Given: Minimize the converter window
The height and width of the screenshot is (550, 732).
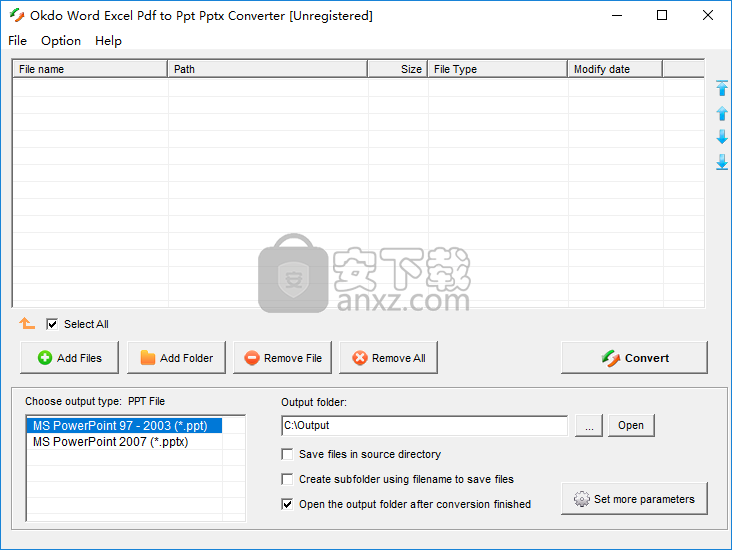Looking at the screenshot, I should click(617, 15).
